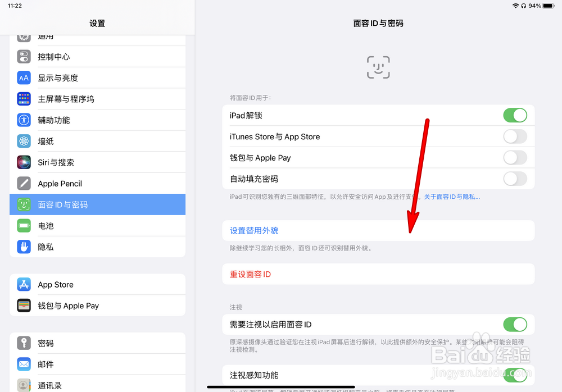Open 隐私 settings
The height and width of the screenshot is (392, 562).
click(97, 247)
